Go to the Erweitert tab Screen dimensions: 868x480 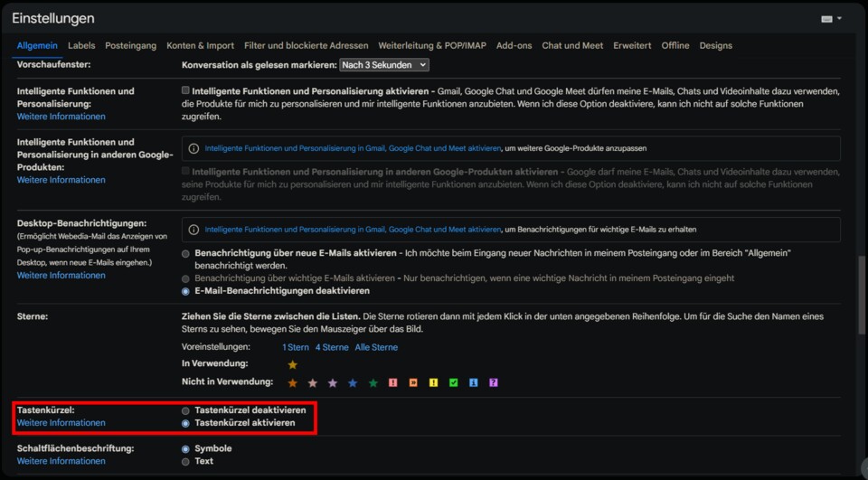632,45
